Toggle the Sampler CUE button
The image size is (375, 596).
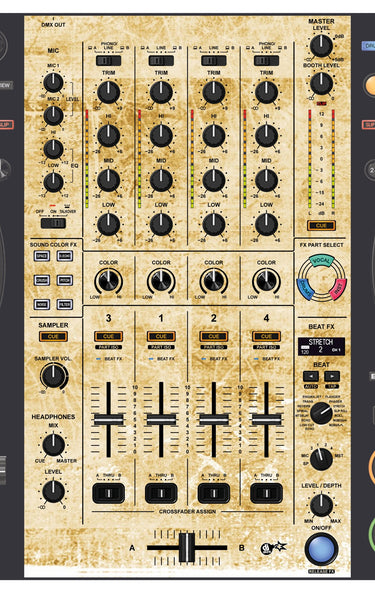(53, 336)
